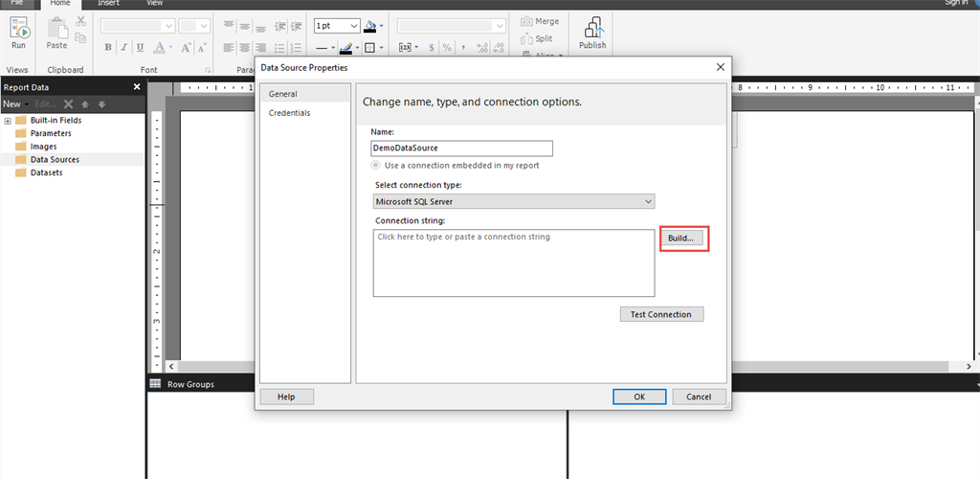Screen dimensions: 980x479
Task: Click the Merge cells button
Action: click(540, 21)
